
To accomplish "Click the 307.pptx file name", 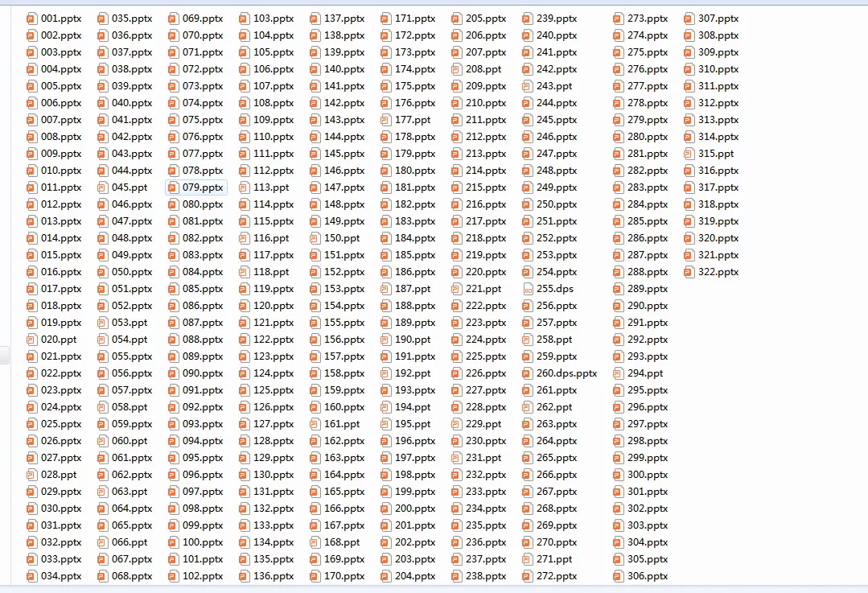I will (718, 19).
